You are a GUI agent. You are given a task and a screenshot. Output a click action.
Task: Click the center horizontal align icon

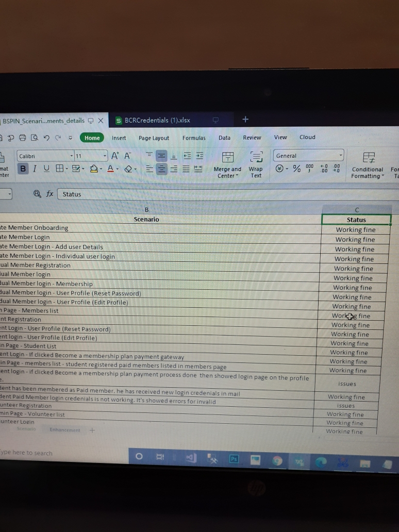click(x=161, y=169)
